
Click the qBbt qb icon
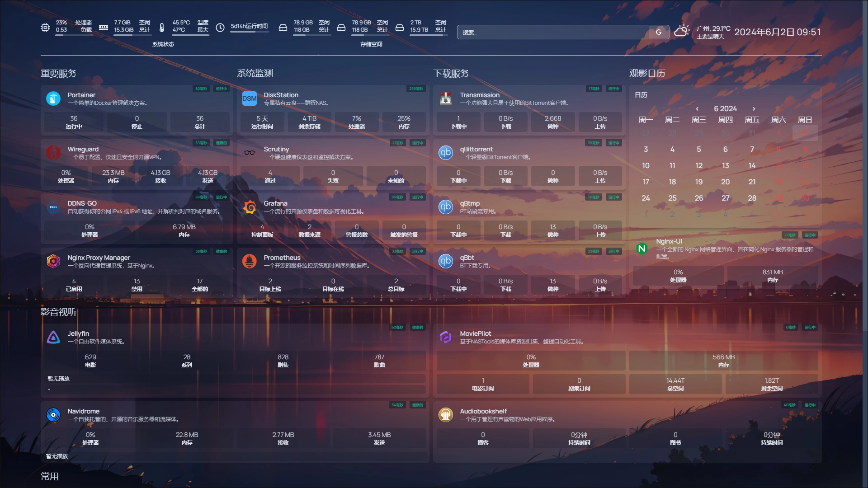coord(446,261)
